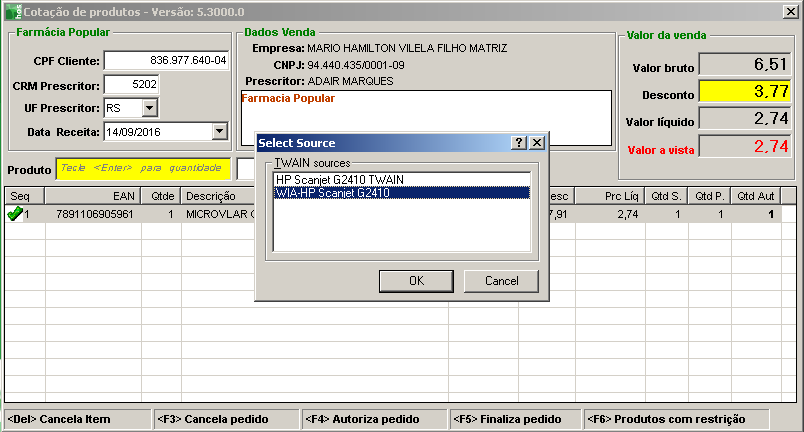Close the Select Source dialog

click(x=537, y=143)
